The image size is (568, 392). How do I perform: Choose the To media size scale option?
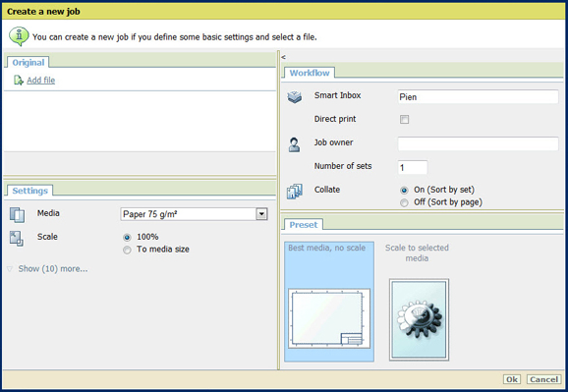tap(127, 250)
